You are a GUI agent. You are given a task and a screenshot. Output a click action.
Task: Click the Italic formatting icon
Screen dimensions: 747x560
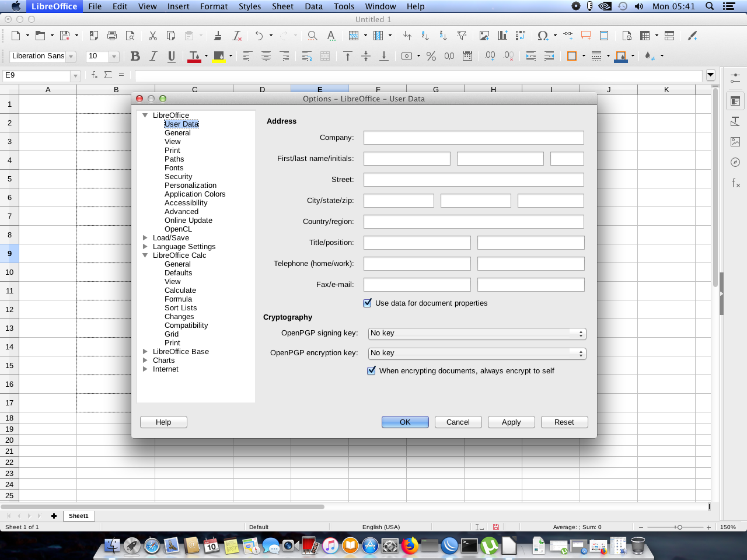pos(153,57)
